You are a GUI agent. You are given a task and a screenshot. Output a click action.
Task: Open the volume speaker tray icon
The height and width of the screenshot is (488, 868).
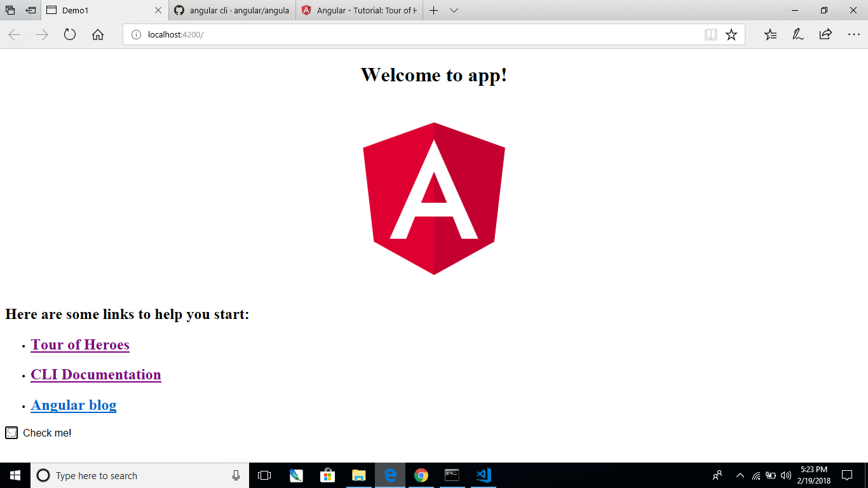click(x=785, y=475)
